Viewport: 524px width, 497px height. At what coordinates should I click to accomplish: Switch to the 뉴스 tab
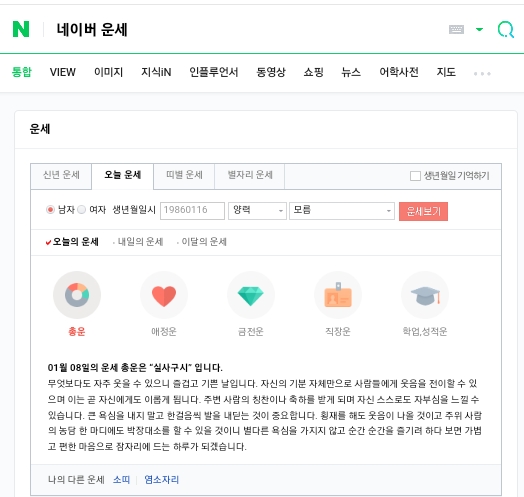click(351, 72)
